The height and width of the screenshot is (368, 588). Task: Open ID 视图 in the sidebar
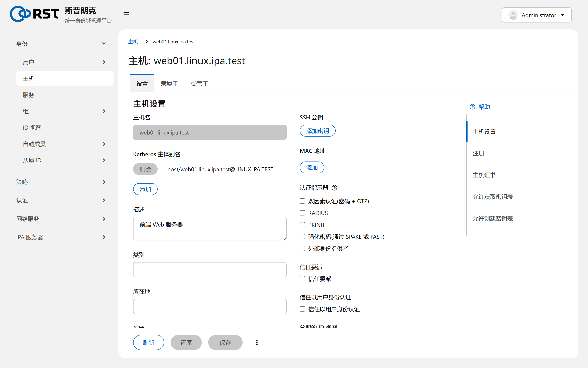pos(65,128)
